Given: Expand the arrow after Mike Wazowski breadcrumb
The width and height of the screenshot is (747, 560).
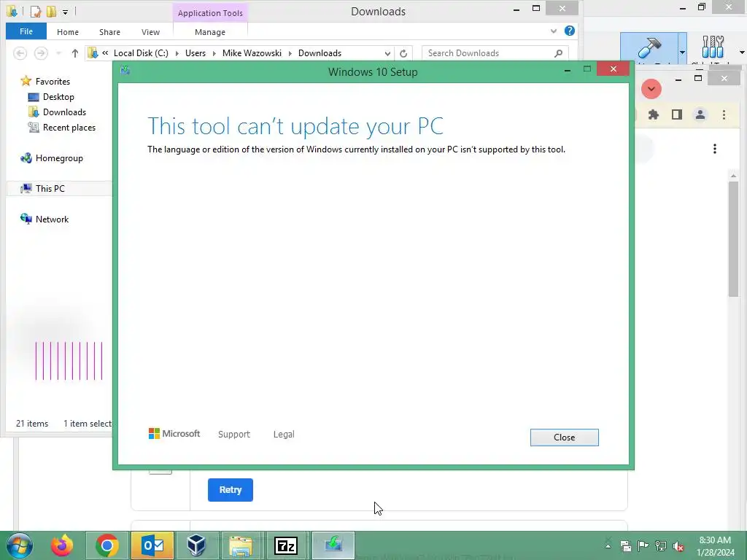Looking at the screenshot, I should [290, 53].
